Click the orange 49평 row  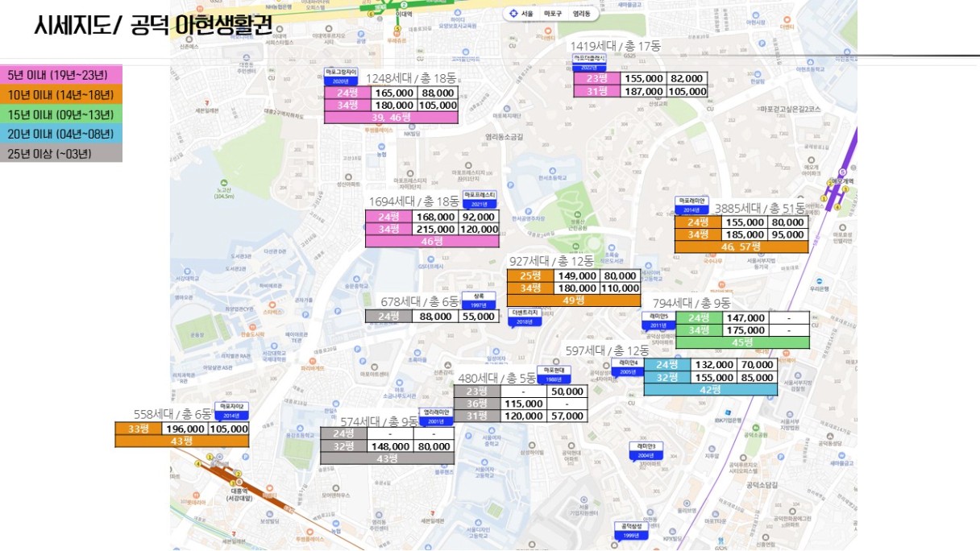coord(574,300)
